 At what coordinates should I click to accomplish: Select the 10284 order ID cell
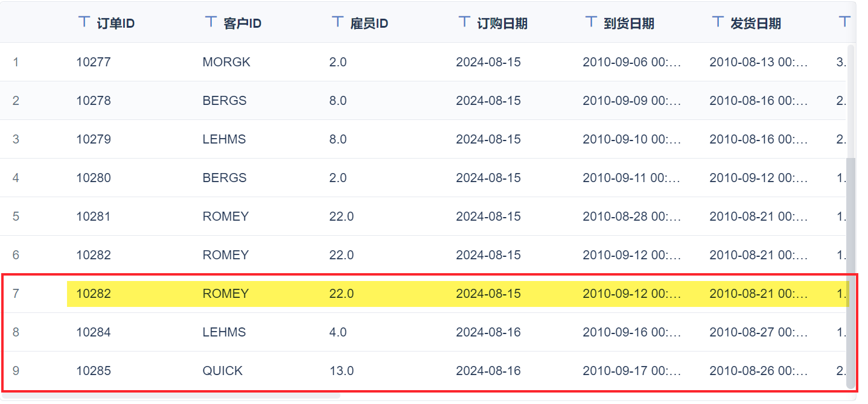pos(94,332)
